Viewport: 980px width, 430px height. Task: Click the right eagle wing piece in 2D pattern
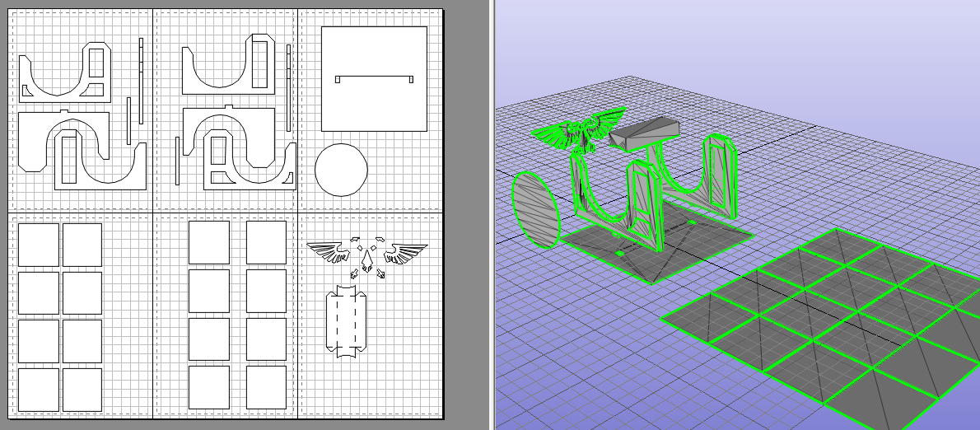tap(406, 253)
